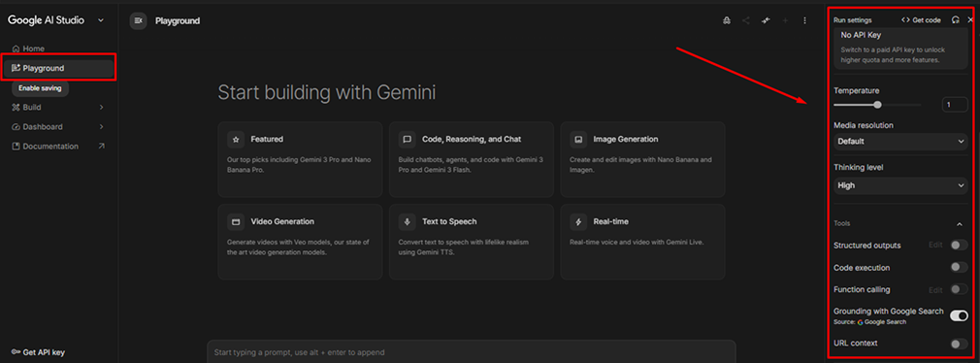
Task: Click the share prompt icon
Action: coord(745,20)
